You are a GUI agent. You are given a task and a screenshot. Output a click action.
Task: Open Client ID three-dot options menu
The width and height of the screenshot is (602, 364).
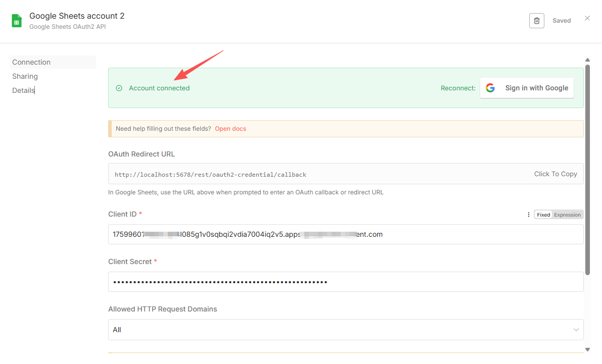click(529, 215)
